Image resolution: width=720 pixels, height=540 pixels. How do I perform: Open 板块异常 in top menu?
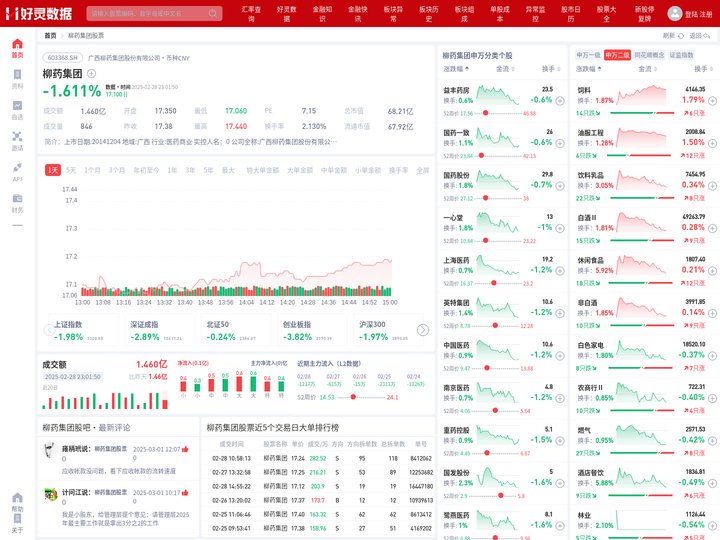click(393, 14)
